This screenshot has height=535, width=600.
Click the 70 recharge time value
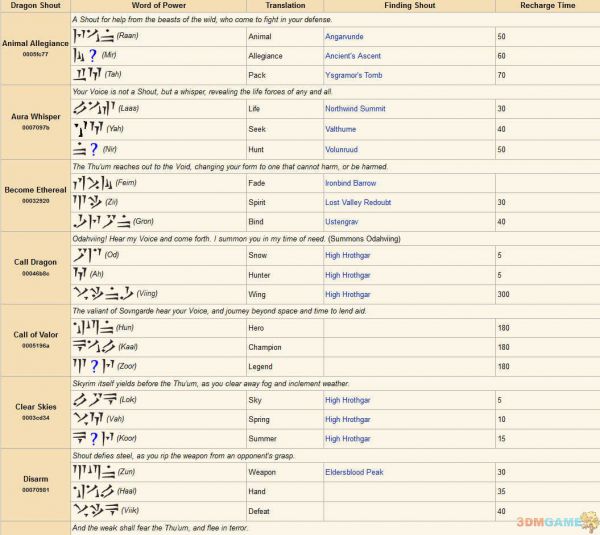[501, 75]
